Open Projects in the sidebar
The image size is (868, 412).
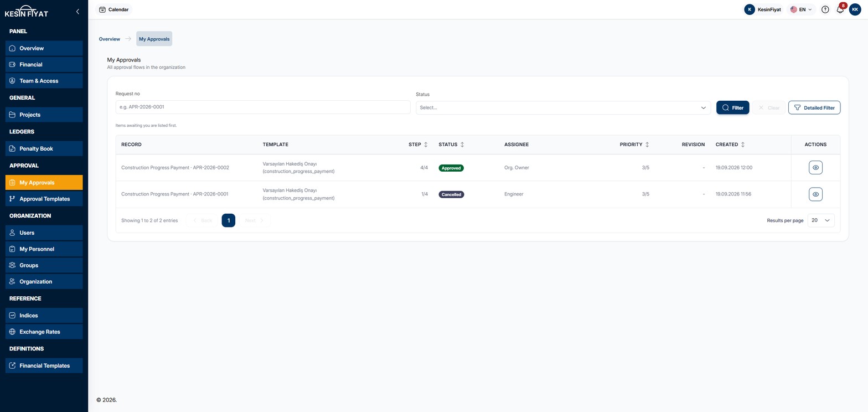coord(44,115)
